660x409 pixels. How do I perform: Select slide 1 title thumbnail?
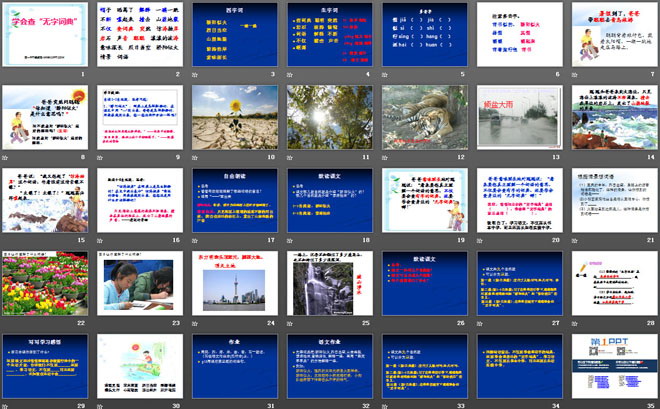pyautogui.click(x=45, y=34)
